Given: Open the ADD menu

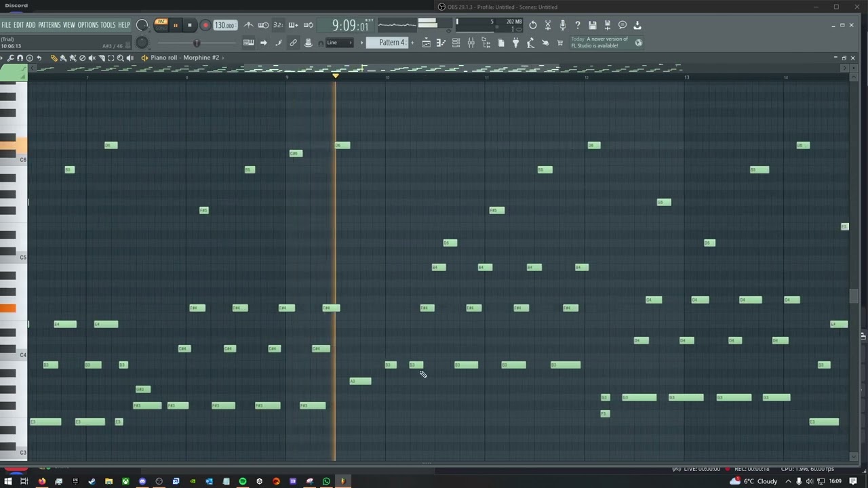Looking at the screenshot, I should 31,25.
